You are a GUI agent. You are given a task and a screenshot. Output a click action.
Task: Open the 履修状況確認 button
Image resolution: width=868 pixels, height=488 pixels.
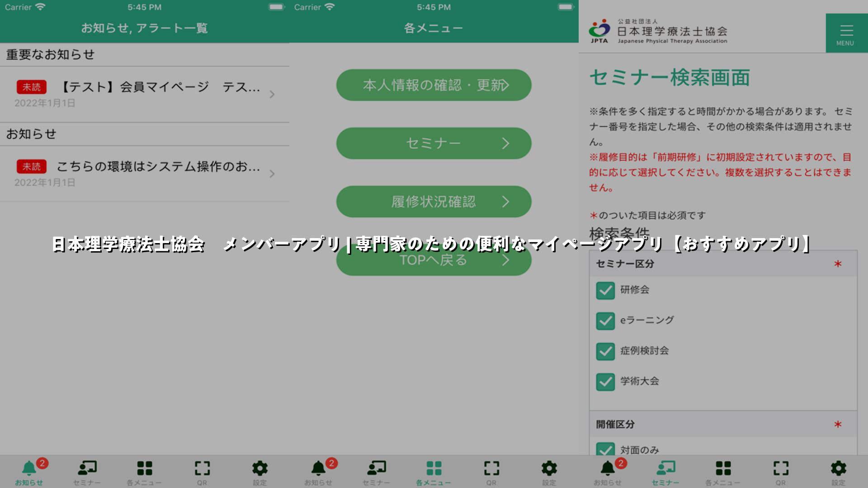(x=434, y=202)
